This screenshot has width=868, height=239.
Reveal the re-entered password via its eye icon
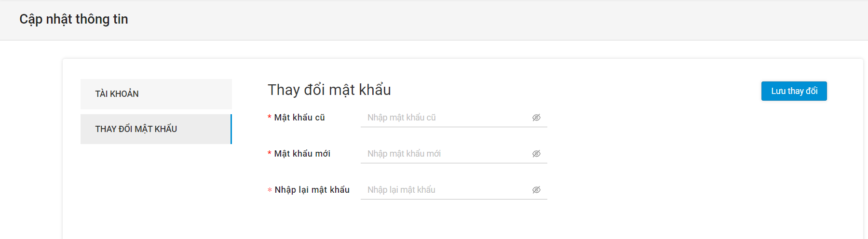[536, 190]
